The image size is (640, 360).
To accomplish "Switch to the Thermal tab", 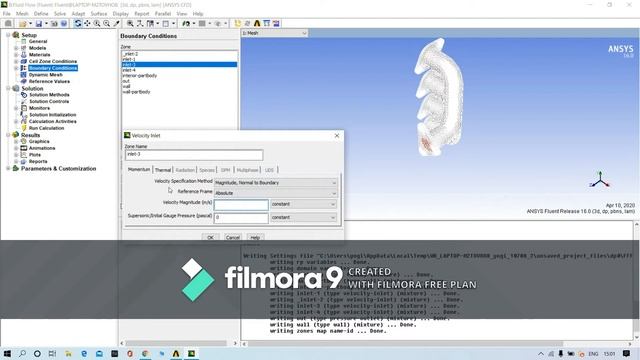I will point(163,170).
